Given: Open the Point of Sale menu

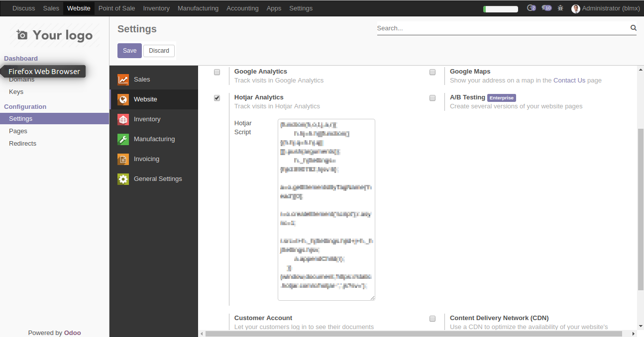Looking at the screenshot, I should click(x=116, y=8).
